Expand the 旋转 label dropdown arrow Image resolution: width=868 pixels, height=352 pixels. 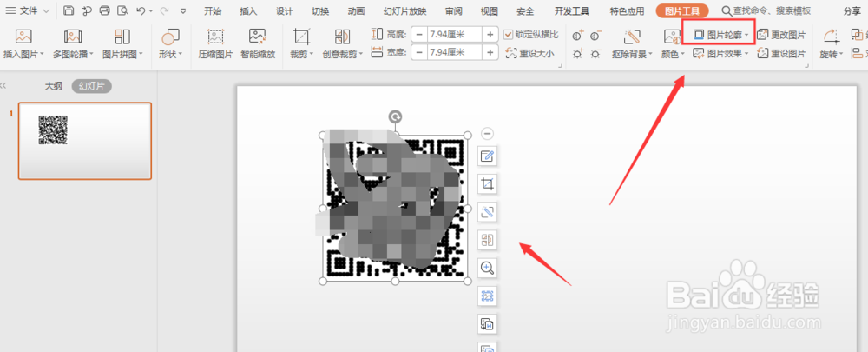click(x=841, y=55)
